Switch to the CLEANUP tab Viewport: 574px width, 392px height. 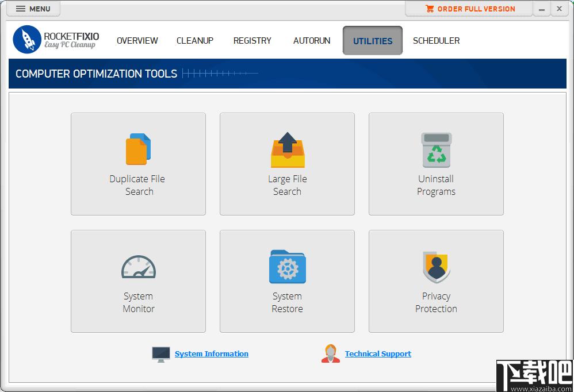(195, 41)
